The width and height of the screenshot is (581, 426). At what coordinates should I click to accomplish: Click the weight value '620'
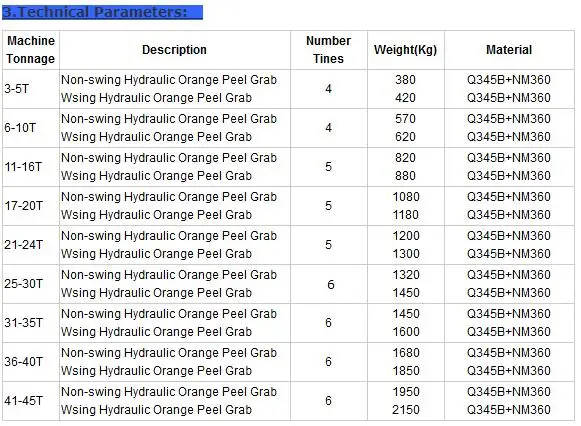(405, 137)
